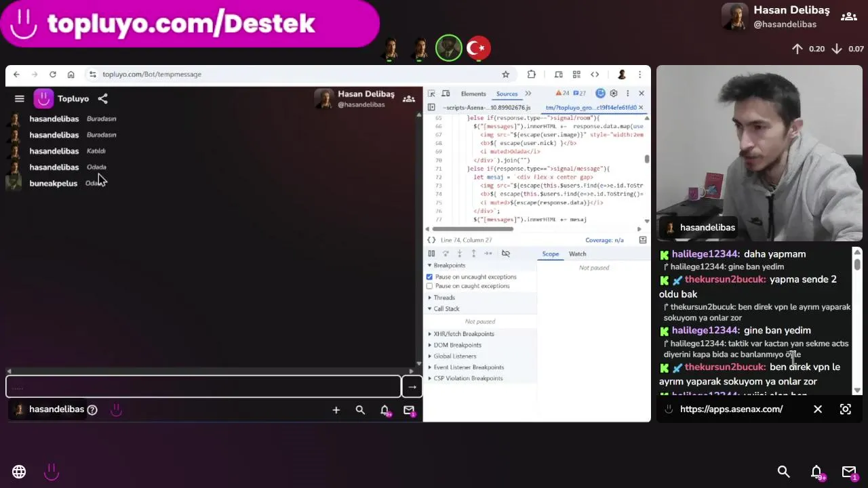Click the step out of function arrow
The height and width of the screenshot is (488, 868).
(x=473, y=253)
